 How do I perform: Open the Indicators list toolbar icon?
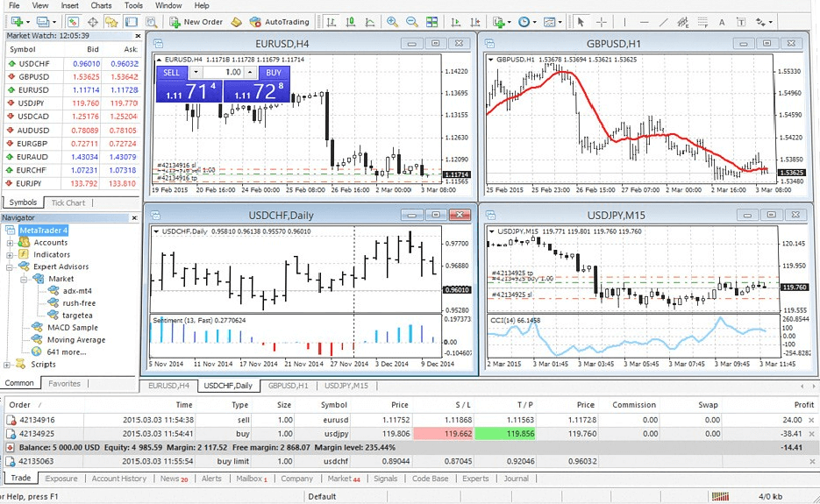tap(498, 22)
